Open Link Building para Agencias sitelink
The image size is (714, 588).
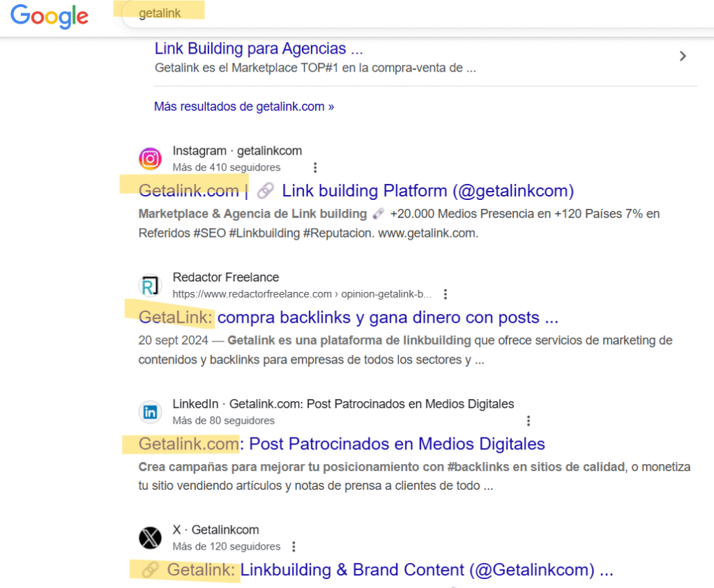pos(259,49)
